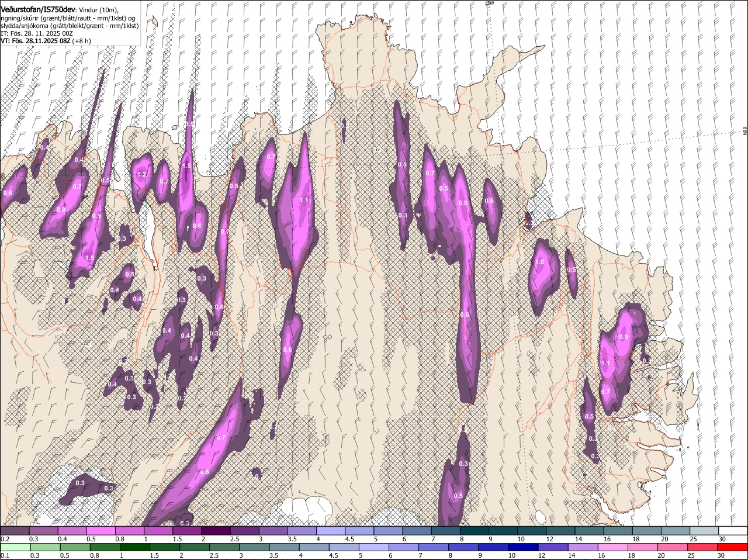Image resolution: width=748 pixels, height=560 pixels.
Task: Pick the snow legend swatch labeled 0.3
Action: point(43,531)
